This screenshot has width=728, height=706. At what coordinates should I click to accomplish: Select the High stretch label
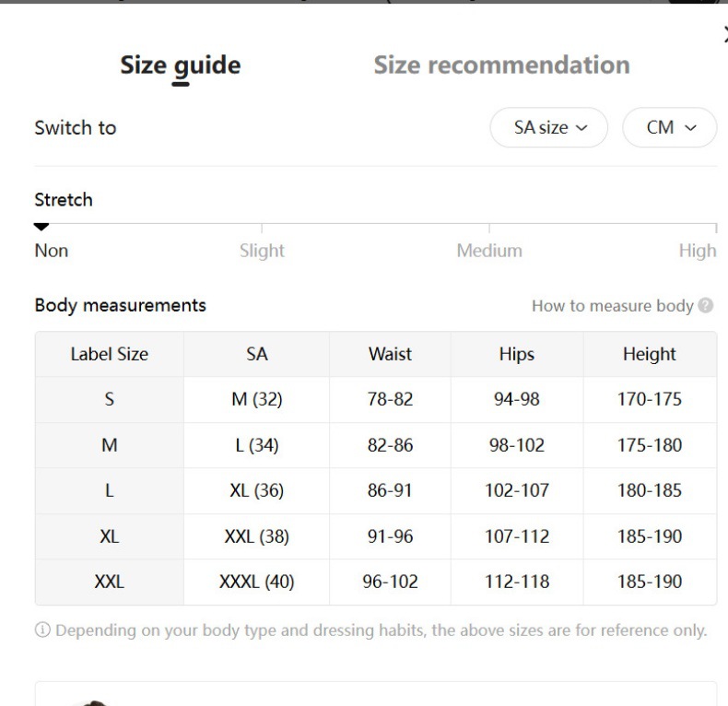pos(697,251)
